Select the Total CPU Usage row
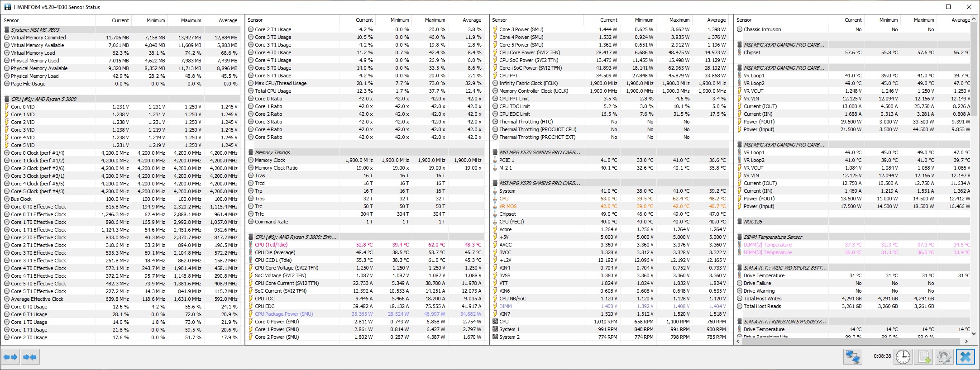This screenshot has width=980, height=370. click(x=273, y=91)
